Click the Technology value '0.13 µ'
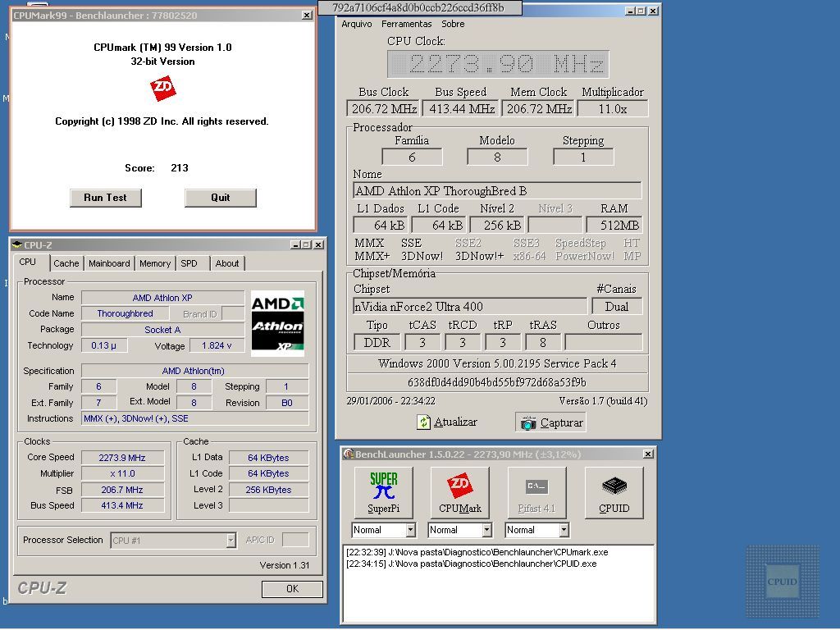The width and height of the screenshot is (840, 630). (x=104, y=345)
